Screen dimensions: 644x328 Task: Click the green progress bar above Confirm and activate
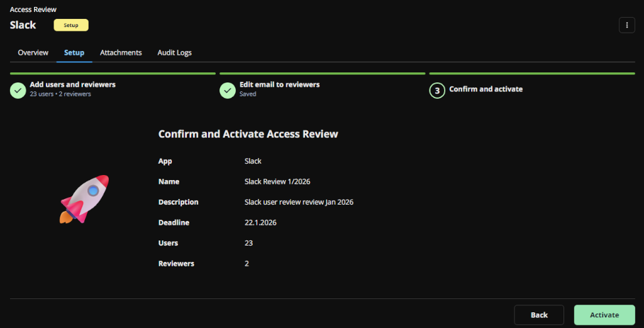532,74
